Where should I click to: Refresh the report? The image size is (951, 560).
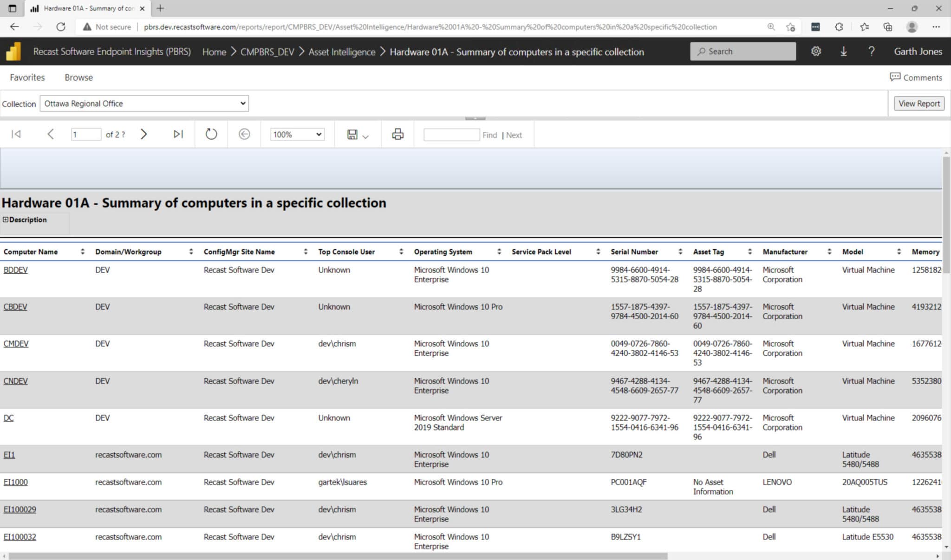(x=211, y=134)
